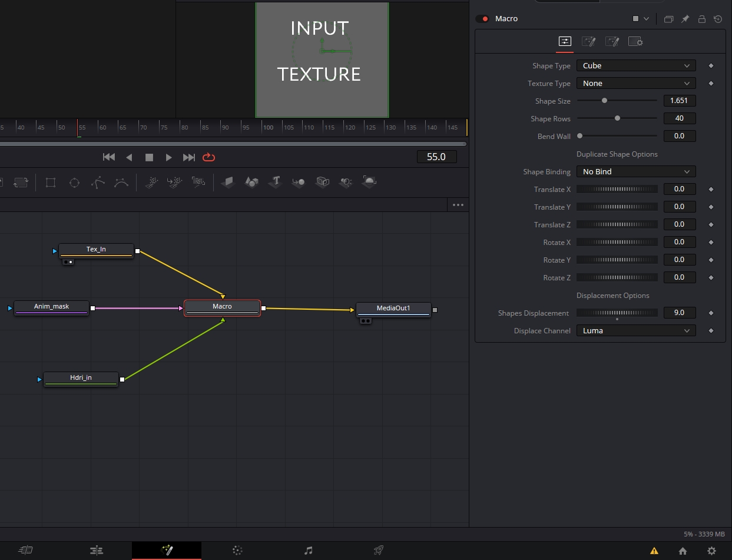Add a Renderer 3D node
The width and height of the screenshot is (732, 560).
point(369,181)
